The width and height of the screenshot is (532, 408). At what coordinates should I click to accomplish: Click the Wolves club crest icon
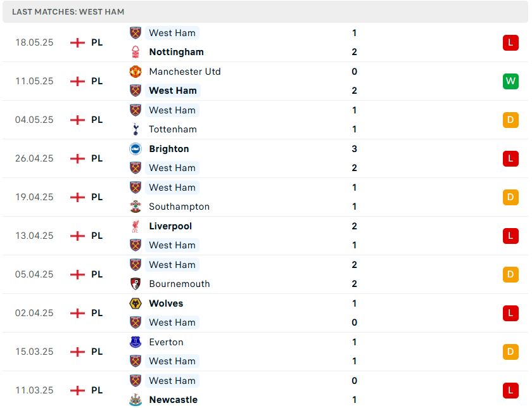click(x=136, y=303)
